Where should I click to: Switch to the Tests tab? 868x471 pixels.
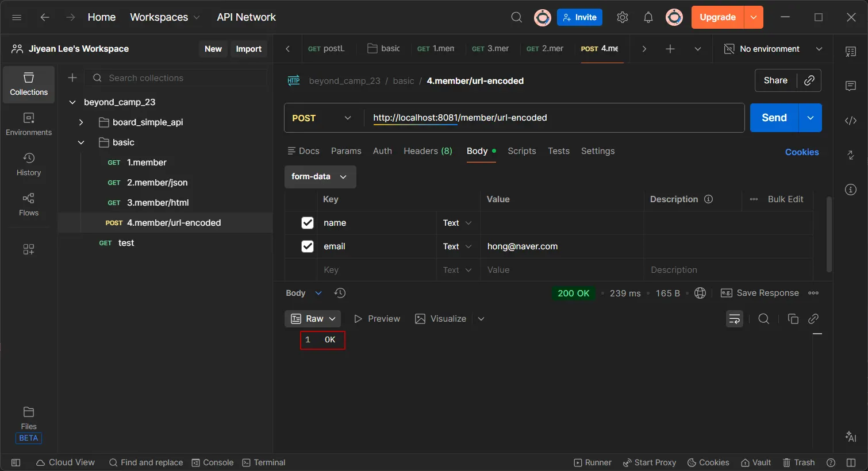point(559,151)
